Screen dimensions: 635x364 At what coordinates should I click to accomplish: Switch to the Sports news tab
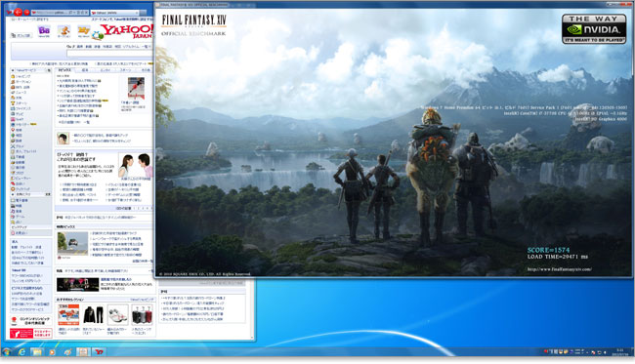[x=126, y=70]
